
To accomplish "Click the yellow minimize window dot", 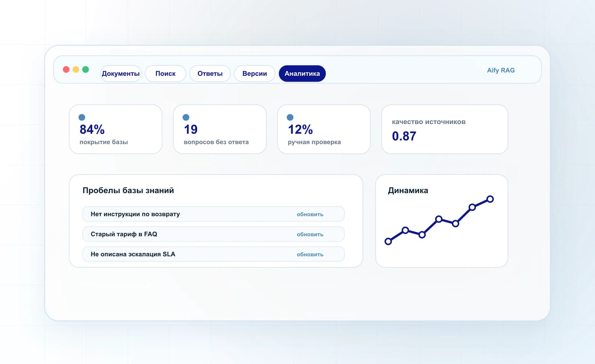I will click(76, 69).
